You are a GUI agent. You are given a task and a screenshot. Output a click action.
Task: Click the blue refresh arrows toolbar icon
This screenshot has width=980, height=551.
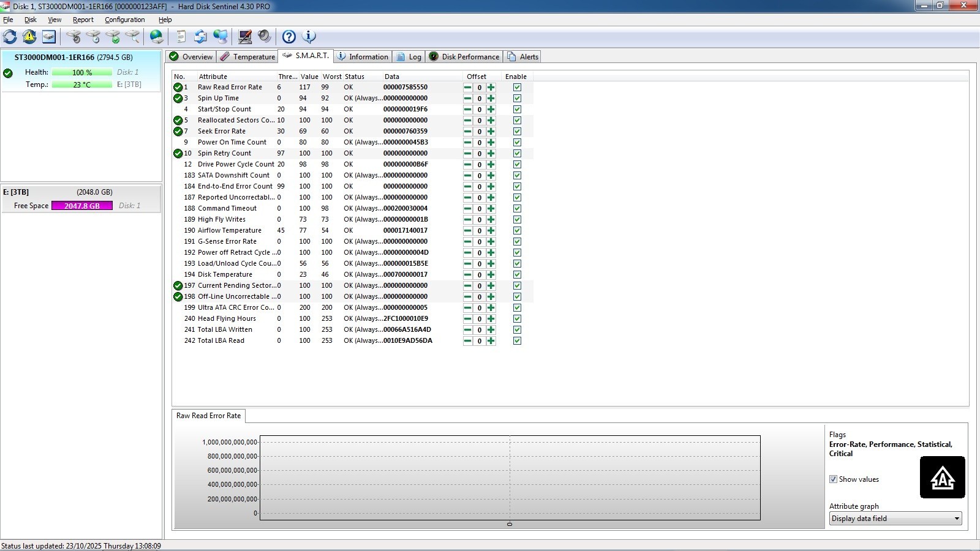10,37
